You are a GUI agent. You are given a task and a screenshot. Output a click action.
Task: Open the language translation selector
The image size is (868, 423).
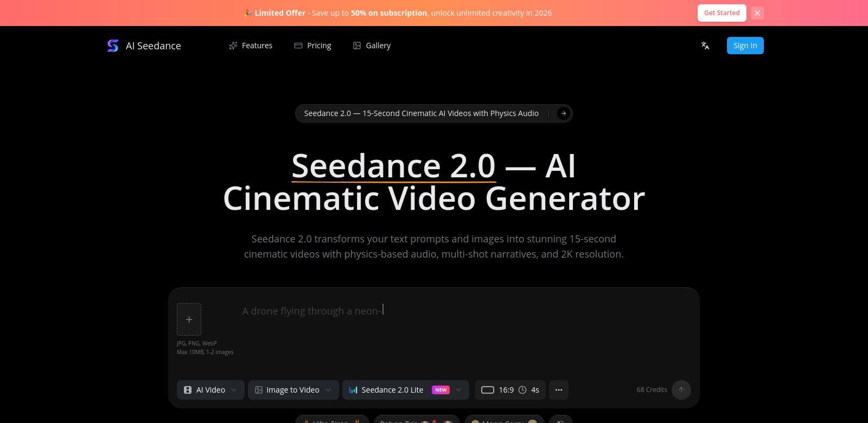click(705, 46)
